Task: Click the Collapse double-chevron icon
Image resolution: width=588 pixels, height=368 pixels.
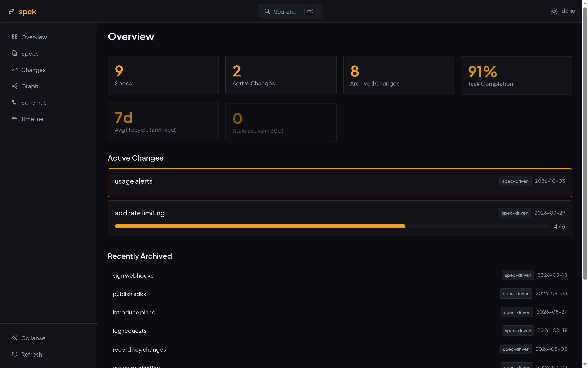Action: tap(14, 338)
